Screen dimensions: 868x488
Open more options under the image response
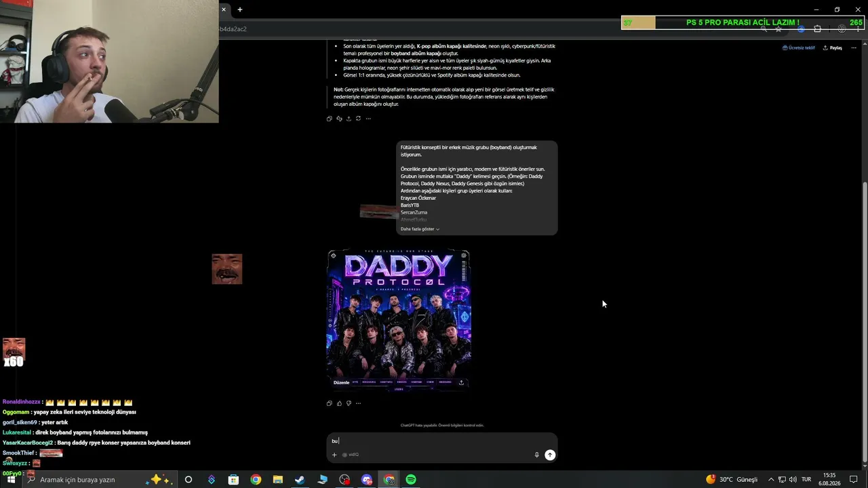pyautogui.click(x=359, y=403)
